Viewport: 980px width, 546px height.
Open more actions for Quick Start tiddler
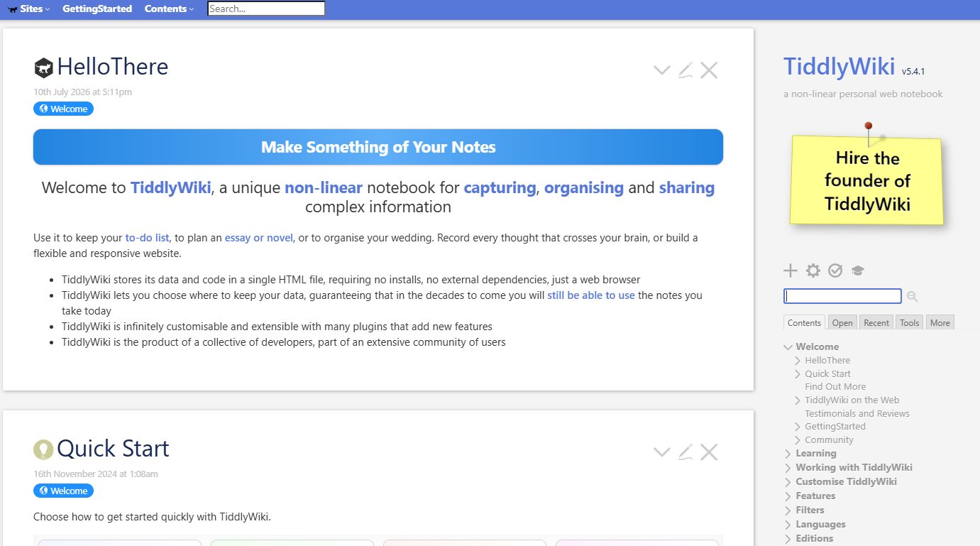662,452
